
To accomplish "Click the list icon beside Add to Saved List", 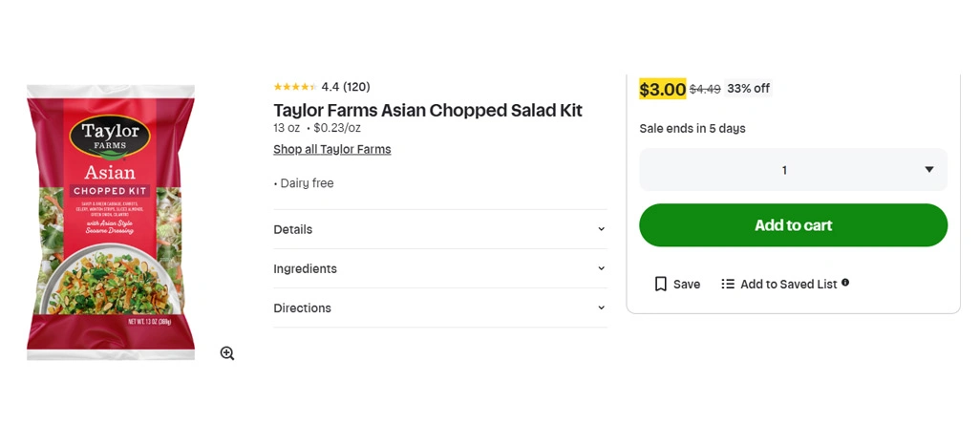I will (x=728, y=284).
